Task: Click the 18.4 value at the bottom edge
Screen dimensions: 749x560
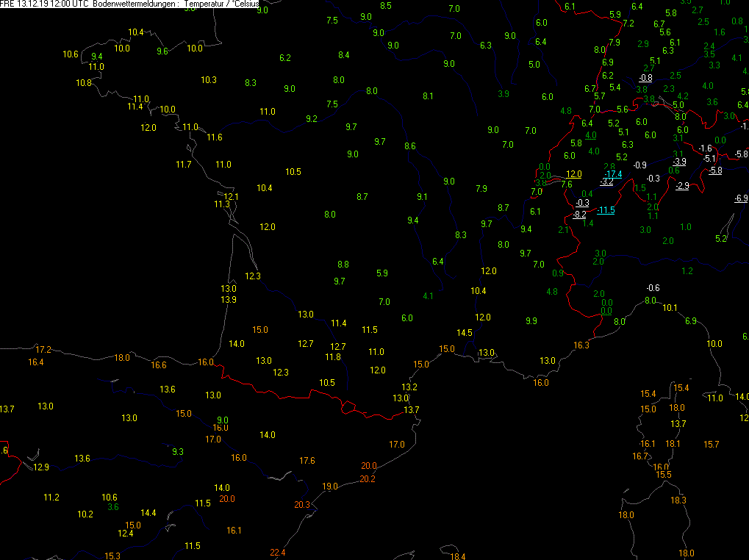Action: [x=458, y=556]
